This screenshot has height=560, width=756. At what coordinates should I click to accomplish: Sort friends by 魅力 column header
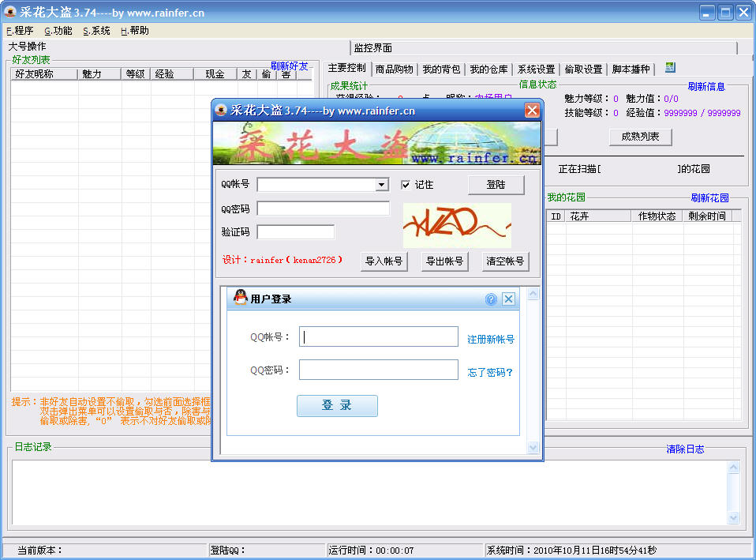[99, 74]
